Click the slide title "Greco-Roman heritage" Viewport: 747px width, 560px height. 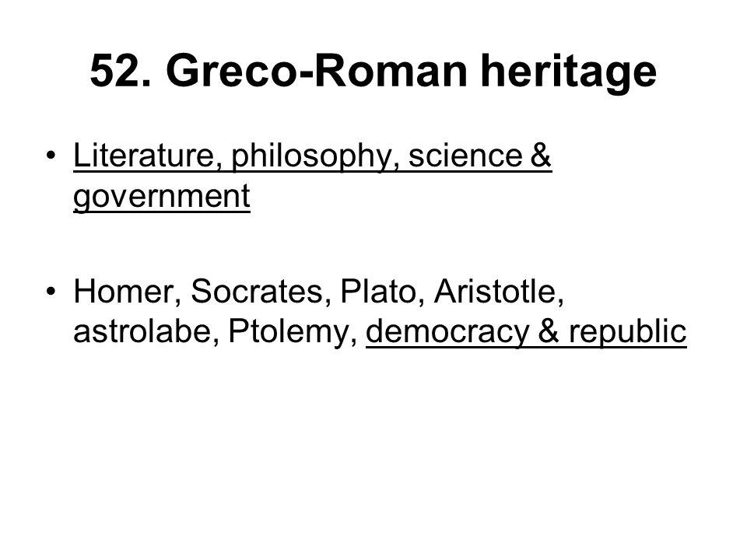point(411,72)
